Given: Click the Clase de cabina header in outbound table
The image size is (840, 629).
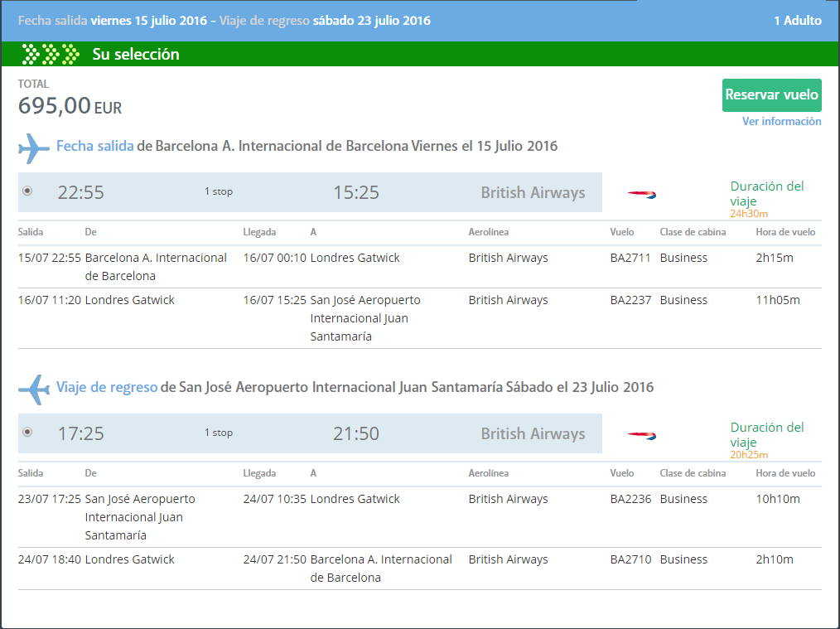Looking at the screenshot, I should pyautogui.click(x=693, y=232).
